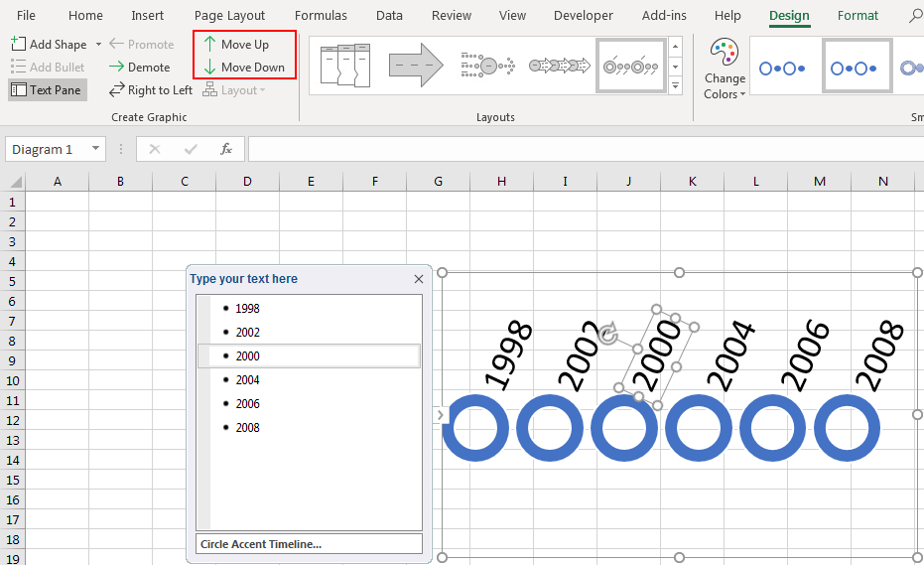Open the File tab
Image resolution: width=924 pixels, height=565 pixels.
pos(26,15)
